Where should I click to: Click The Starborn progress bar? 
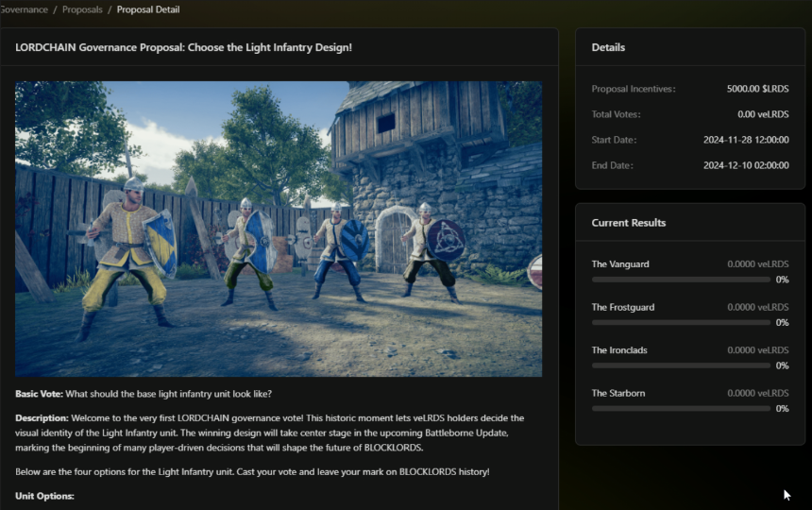(x=681, y=409)
